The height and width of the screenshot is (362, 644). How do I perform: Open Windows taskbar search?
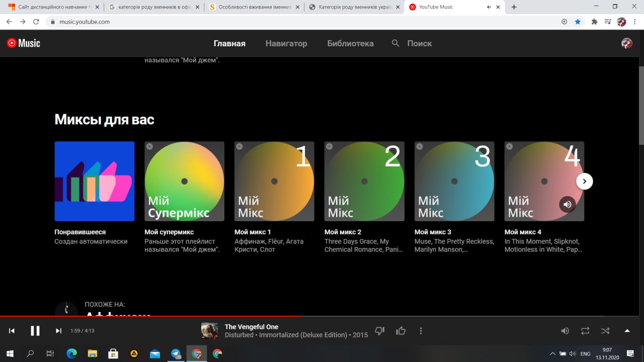point(30,353)
